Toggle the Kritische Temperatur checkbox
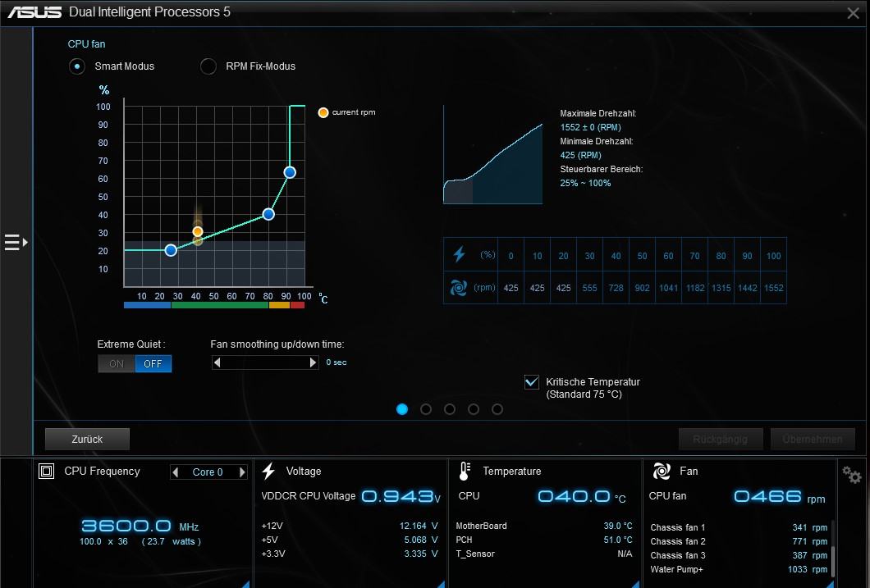The width and height of the screenshot is (870, 588). tap(532, 382)
